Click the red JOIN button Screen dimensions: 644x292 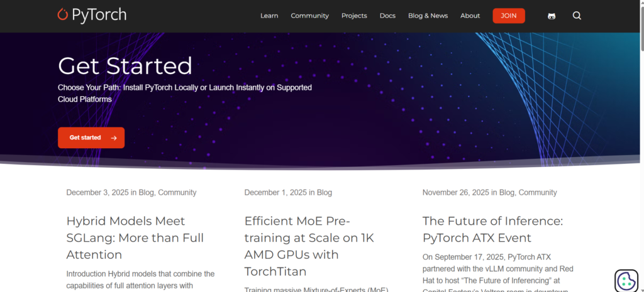tap(508, 16)
